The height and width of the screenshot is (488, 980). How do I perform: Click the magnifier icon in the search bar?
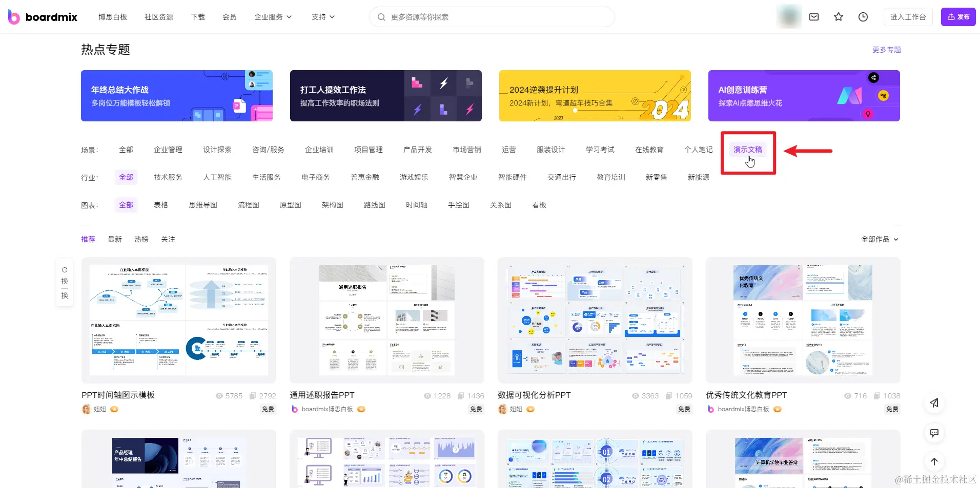click(381, 16)
